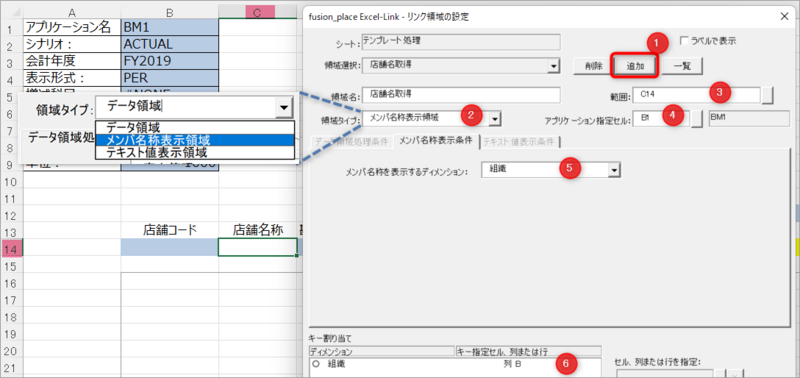This screenshot has width=800, height=378.
Task: Choose テキスト値表示領域 option in the enlarged list
Action: 195,153
